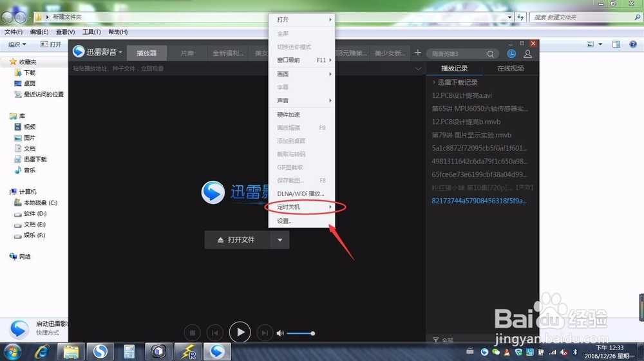Viewport: 644px width, 361px height.
Task: Open the 全部 filter at playlist bottom
Action: coord(443,340)
